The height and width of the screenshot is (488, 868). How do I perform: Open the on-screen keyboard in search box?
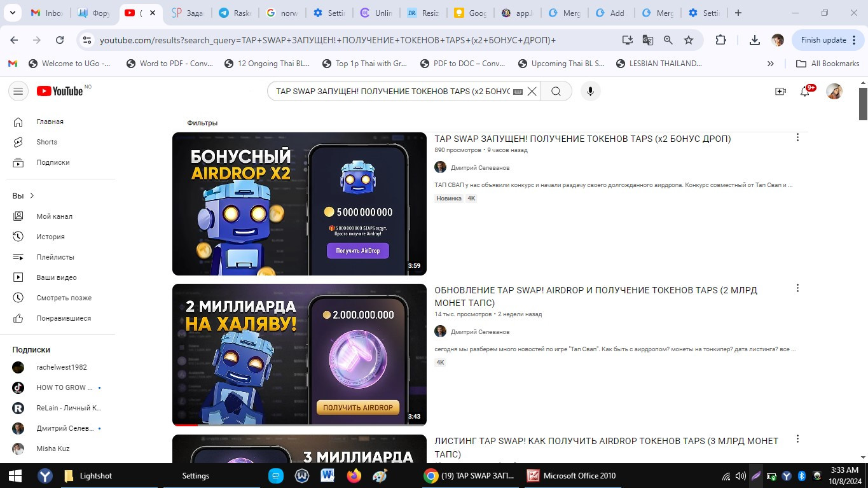(517, 92)
